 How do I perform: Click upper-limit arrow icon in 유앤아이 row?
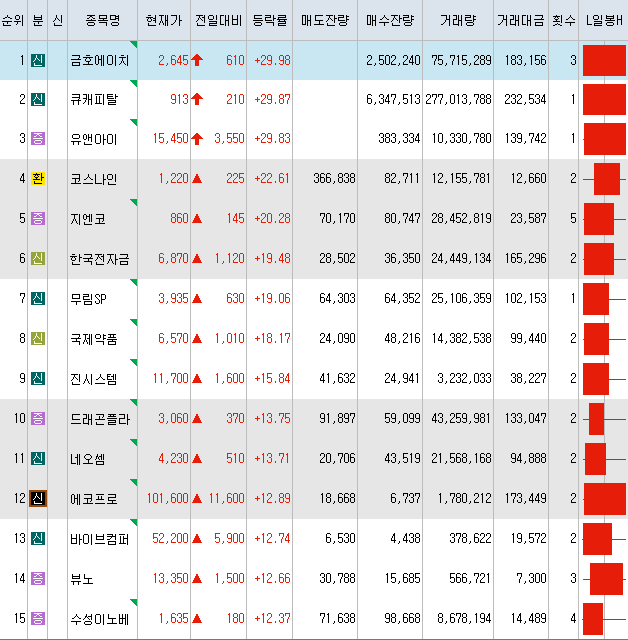pyautogui.click(x=197, y=138)
